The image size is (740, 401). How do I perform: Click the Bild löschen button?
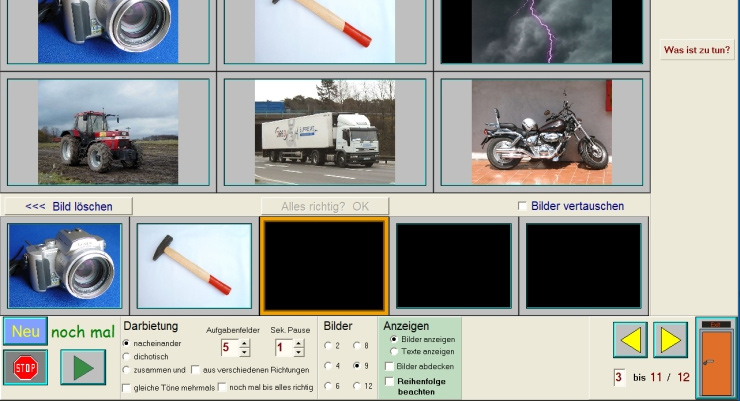pos(68,206)
